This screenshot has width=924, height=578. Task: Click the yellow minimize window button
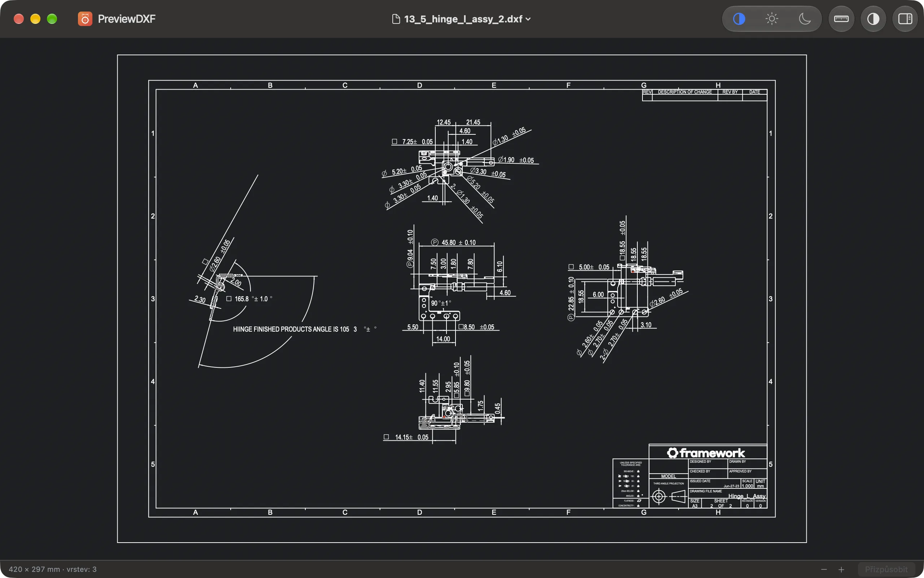(35, 19)
